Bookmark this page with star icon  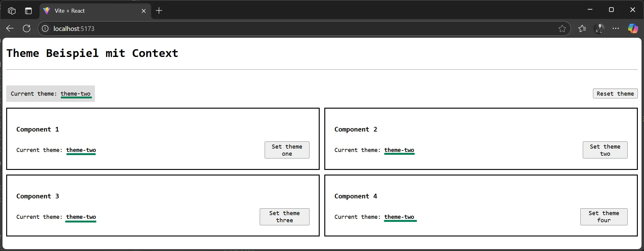click(x=562, y=28)
